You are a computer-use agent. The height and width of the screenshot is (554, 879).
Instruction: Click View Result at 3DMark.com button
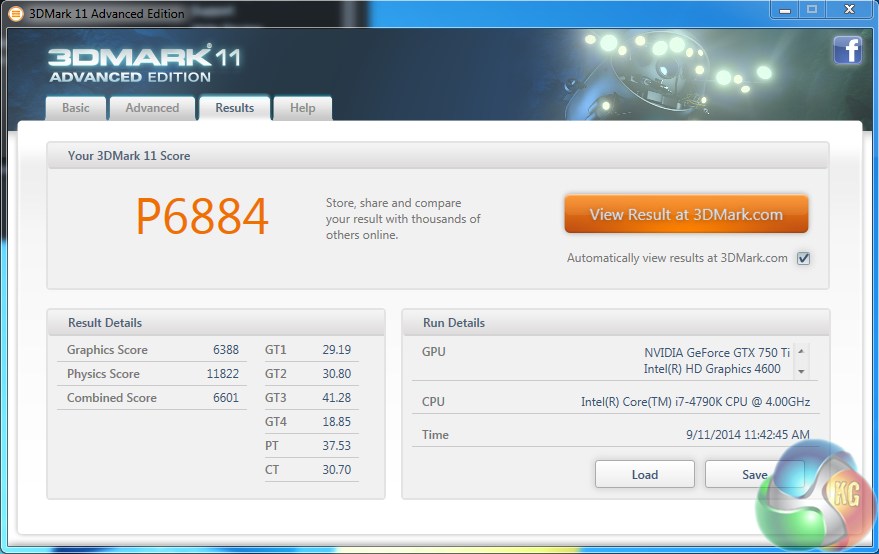pyautogui.click(x=686, y=214)
